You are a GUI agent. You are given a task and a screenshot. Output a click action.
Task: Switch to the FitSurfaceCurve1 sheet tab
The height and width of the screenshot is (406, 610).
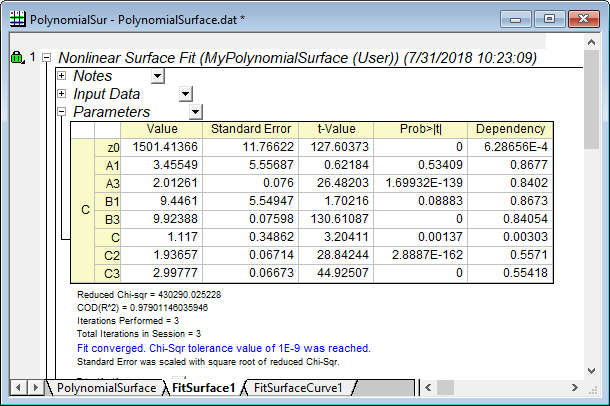[298, 388]
